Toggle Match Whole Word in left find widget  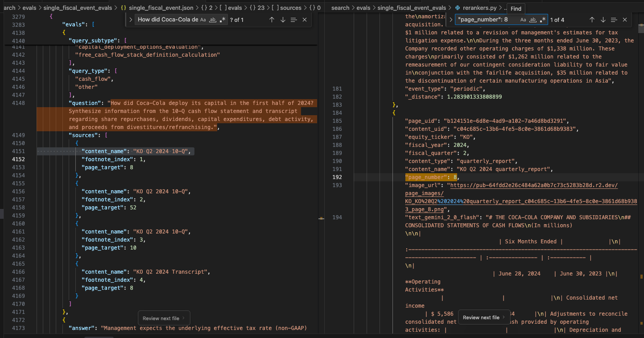point(213,20)
